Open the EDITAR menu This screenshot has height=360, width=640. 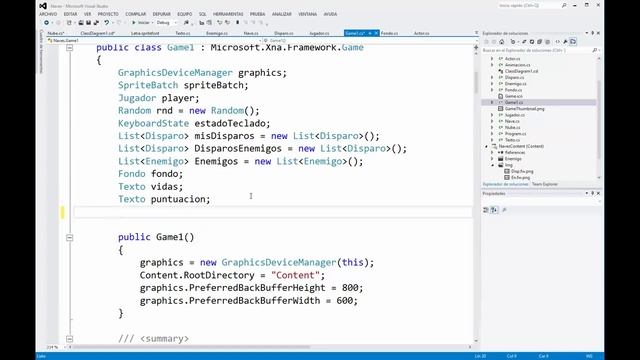tap(70, 14)
